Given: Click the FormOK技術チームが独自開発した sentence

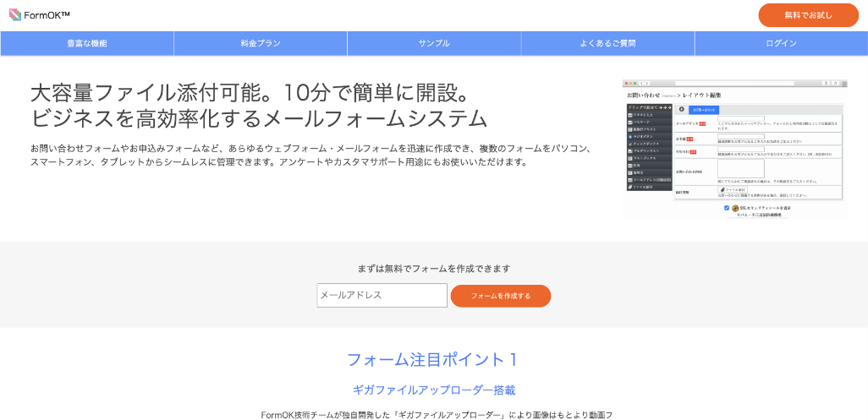Looking at the screenshot, I should (x=437, y=415).
